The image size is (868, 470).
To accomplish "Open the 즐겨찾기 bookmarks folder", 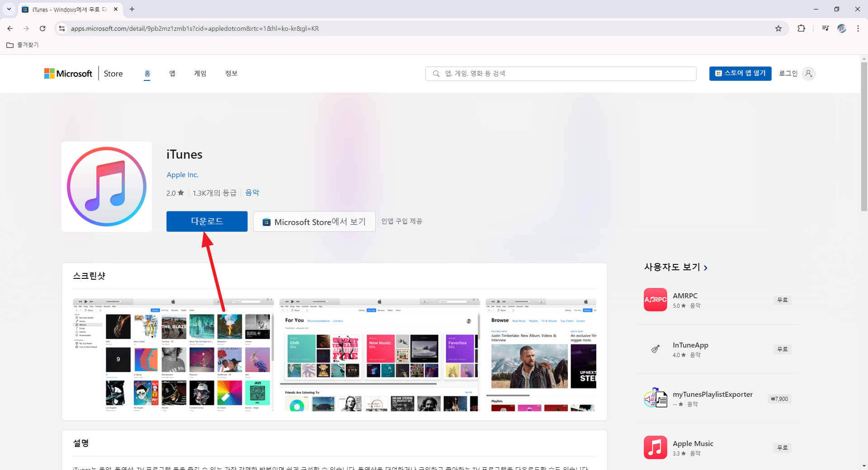I will 23,45.
